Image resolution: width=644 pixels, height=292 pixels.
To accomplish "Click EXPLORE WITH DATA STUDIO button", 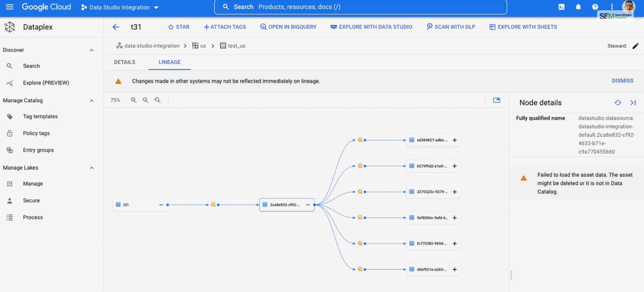I will pyautogui.click(x=371, y=27).
